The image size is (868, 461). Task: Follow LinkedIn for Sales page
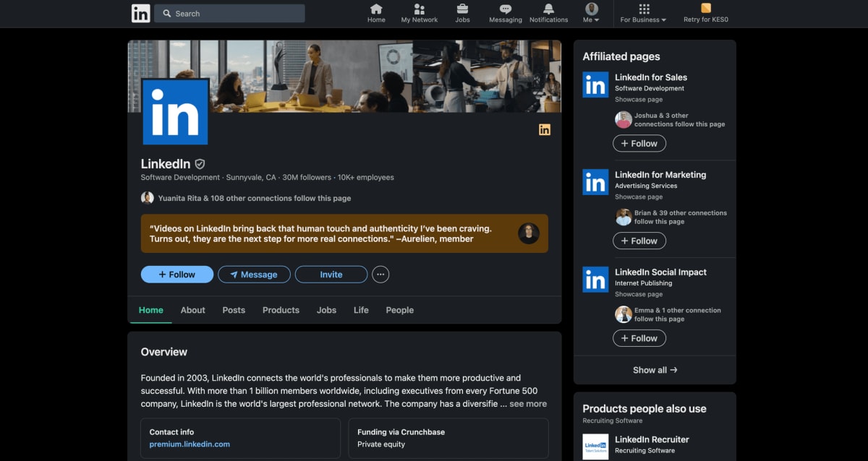(x=639, y=144)
